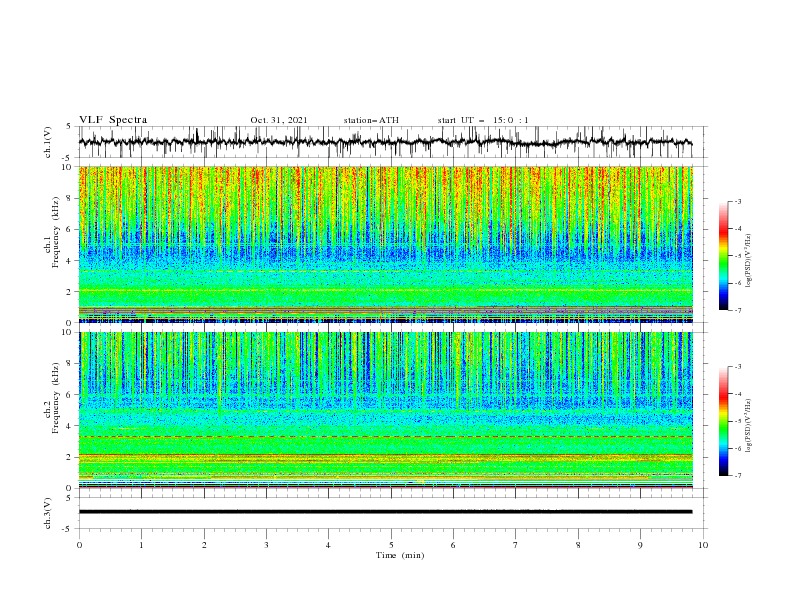Click the ch.1 waveform trace plot
Image resolution: width=792 pixels, height=612 pixels.
(385, 142)
